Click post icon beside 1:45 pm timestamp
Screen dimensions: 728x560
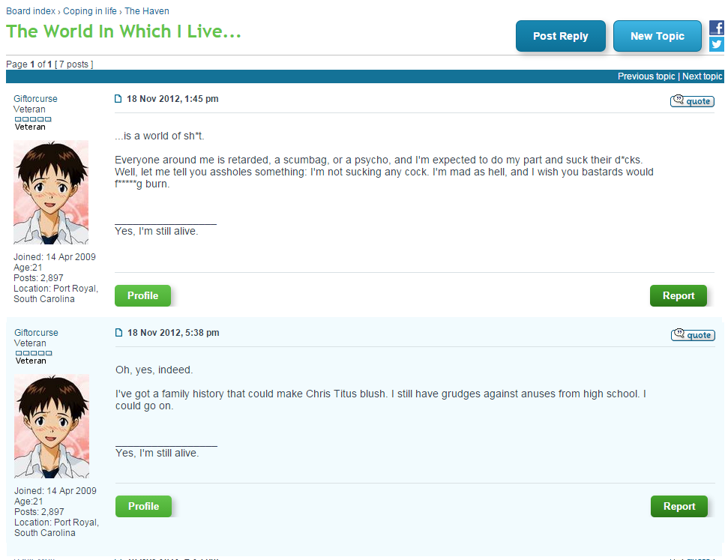118,98
